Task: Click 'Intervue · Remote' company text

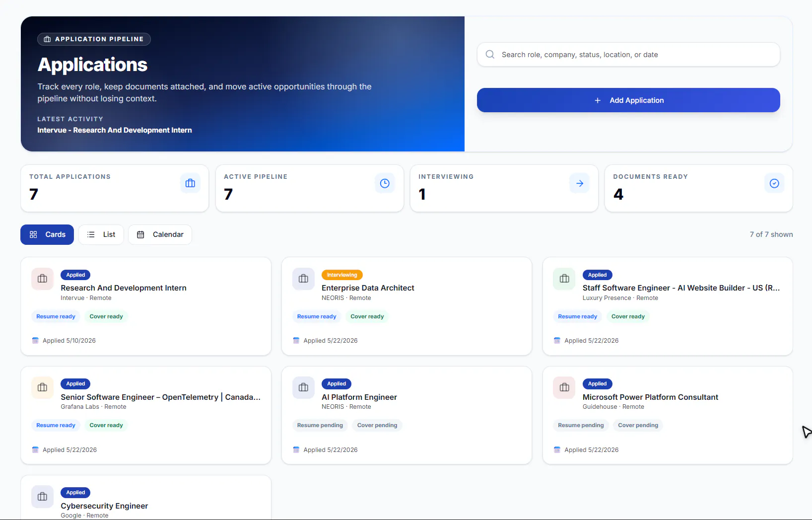Action: click(x=86, y=298)
